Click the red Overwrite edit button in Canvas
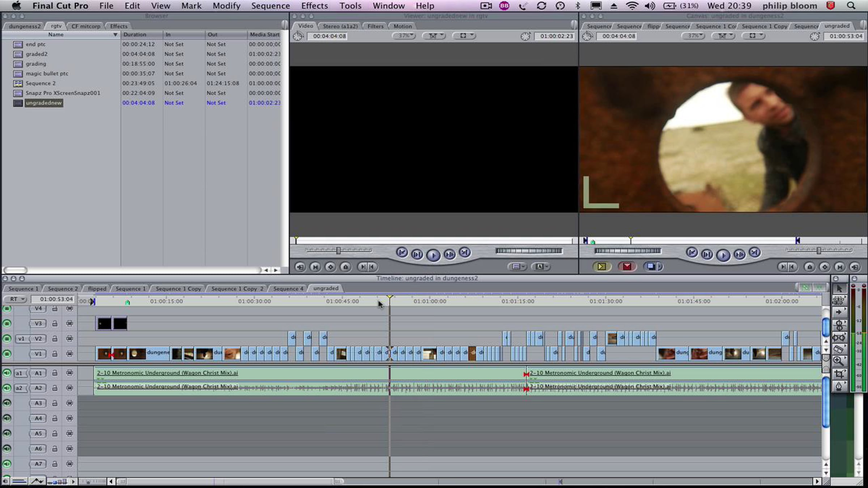The width and height of the screenshot is (868, 488). 627,267
